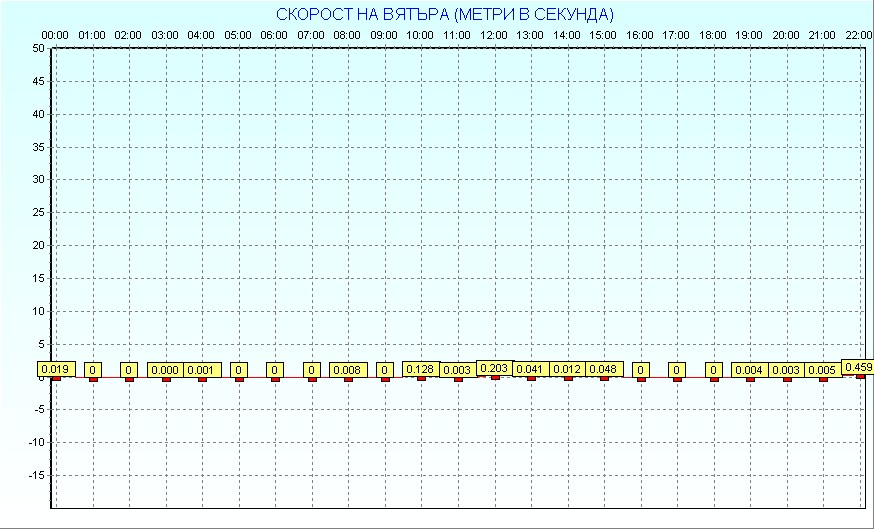Select the 0.041 data label

tap(530, 369)
